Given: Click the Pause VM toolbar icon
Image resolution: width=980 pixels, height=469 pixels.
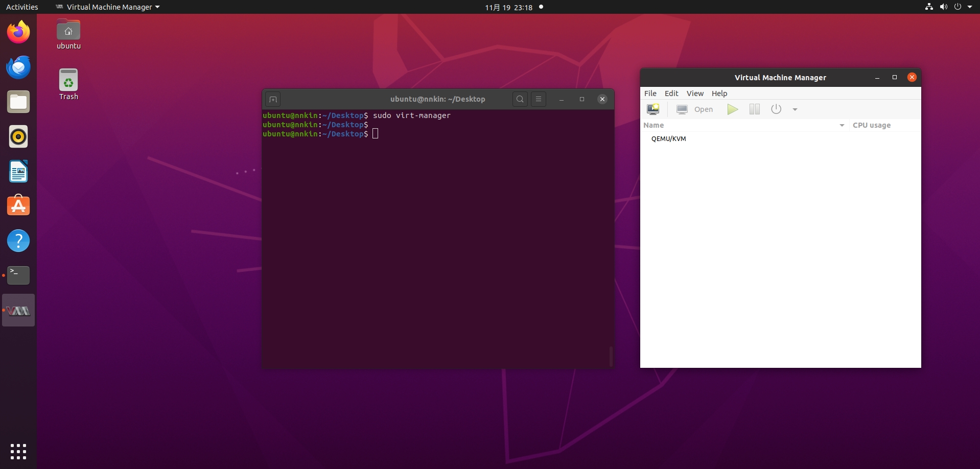Looking at the screenshot, I should 754,109.
